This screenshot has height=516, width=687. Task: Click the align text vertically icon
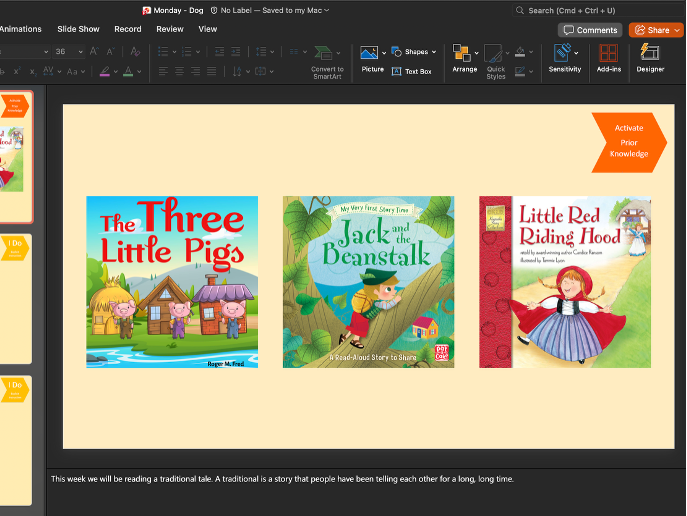[x=260, y=71]
